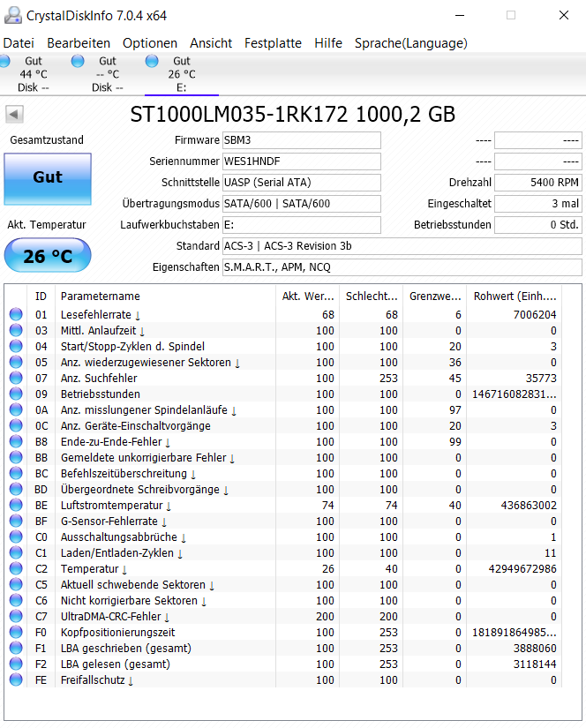Sort by Rohwert (Einh.... column header
Image resolution: width=586 pixels, height=728 pixels.
click(x=515, y=296)
